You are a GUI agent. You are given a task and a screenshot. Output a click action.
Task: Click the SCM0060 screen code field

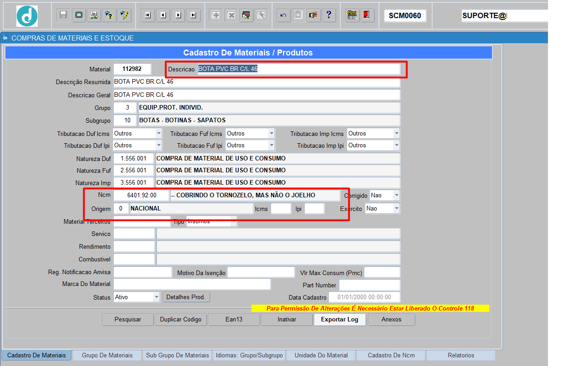405,15
